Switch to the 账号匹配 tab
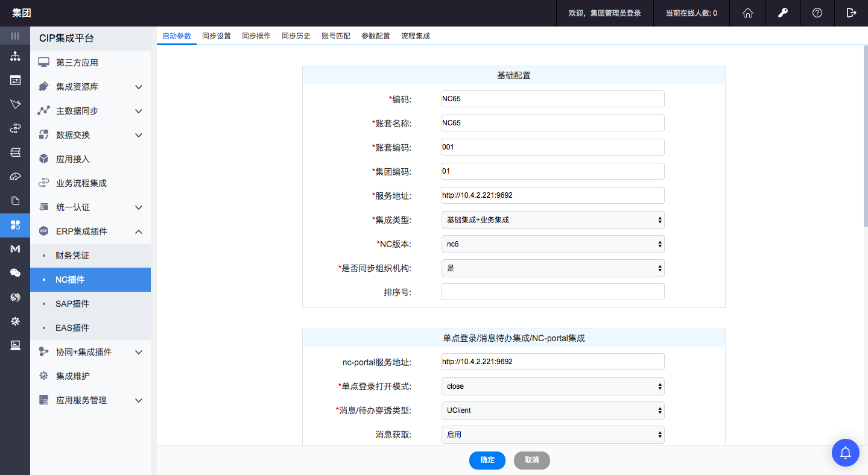The image size is (868, 475). (336, 36)
